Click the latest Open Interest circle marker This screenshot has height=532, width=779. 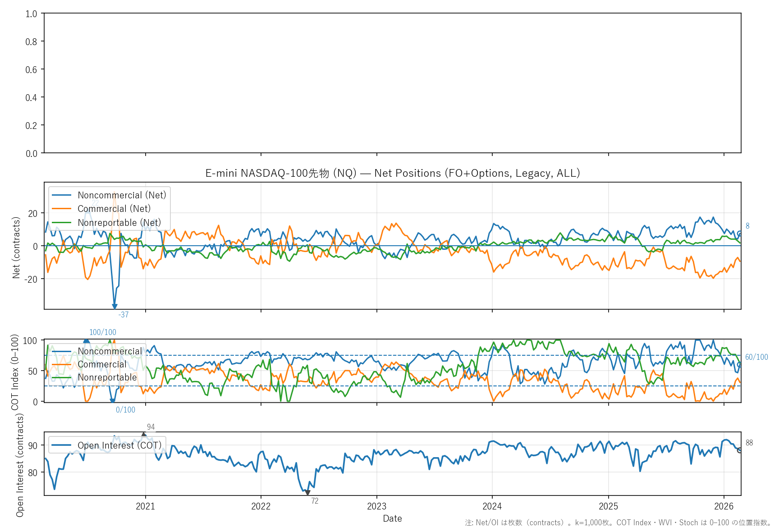point(740,450)
